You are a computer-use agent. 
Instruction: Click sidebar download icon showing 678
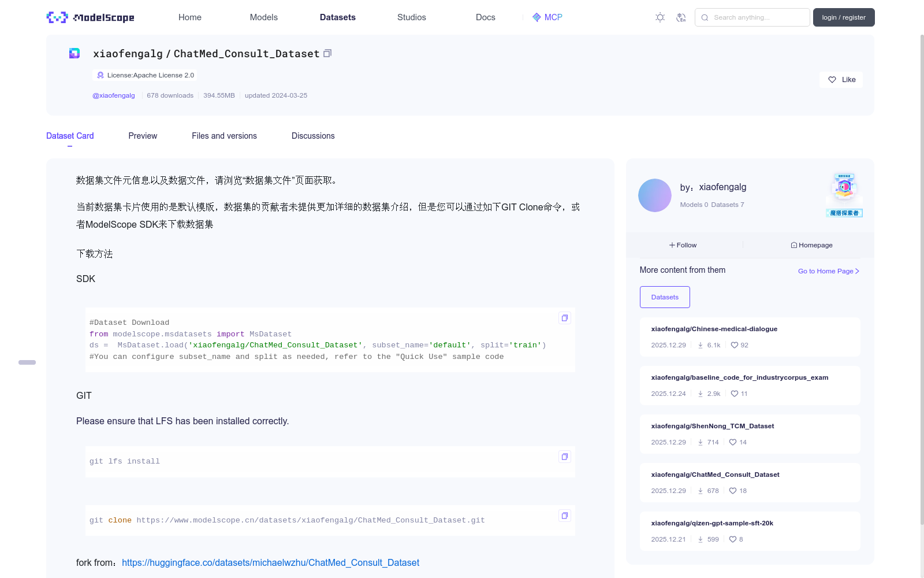pos(701,491)
